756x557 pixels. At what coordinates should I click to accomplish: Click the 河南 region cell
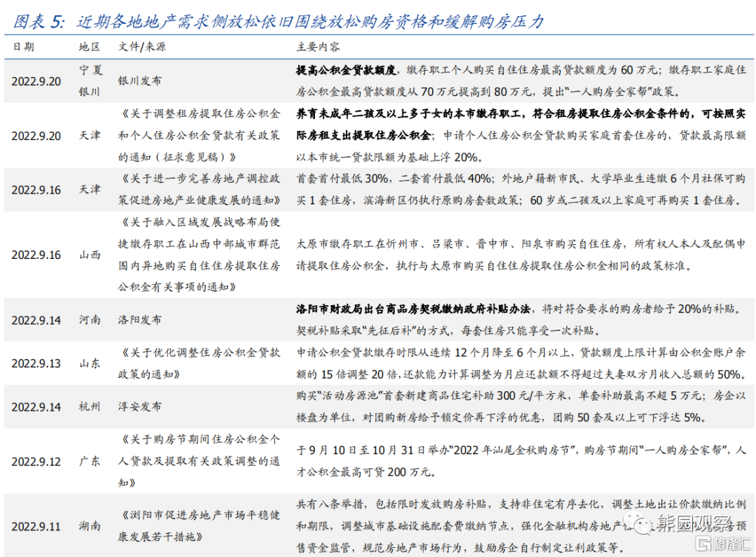point(90,320)
